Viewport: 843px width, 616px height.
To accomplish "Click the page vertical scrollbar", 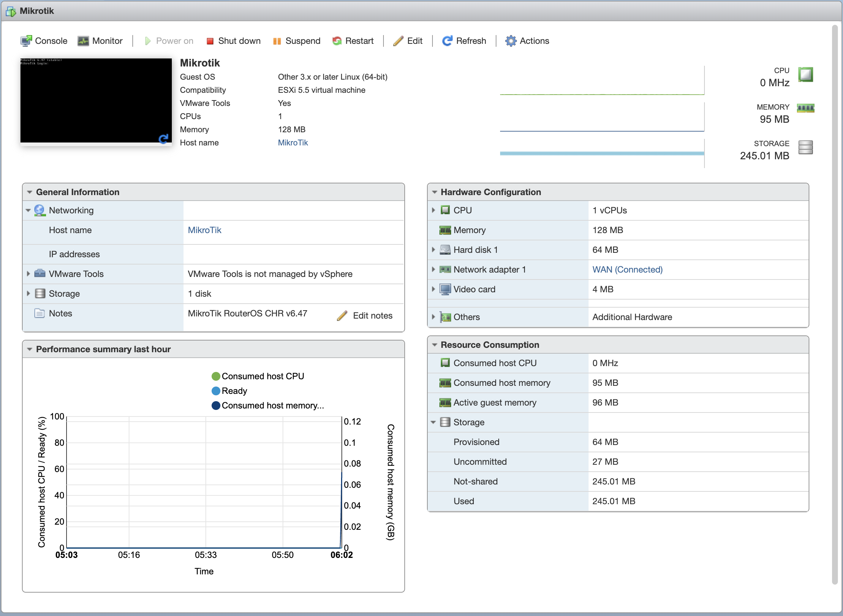I will coord(835,305).
